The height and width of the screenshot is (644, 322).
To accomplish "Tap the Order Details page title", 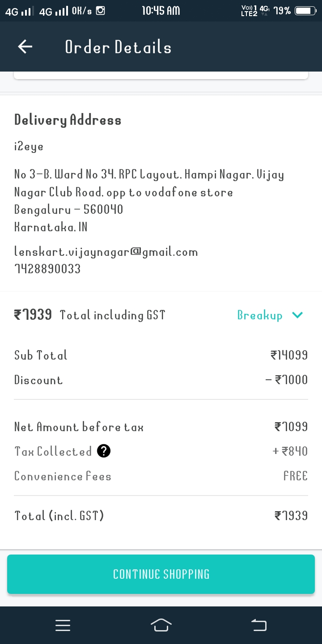I will pyautogui.click(x=118, y=47).
